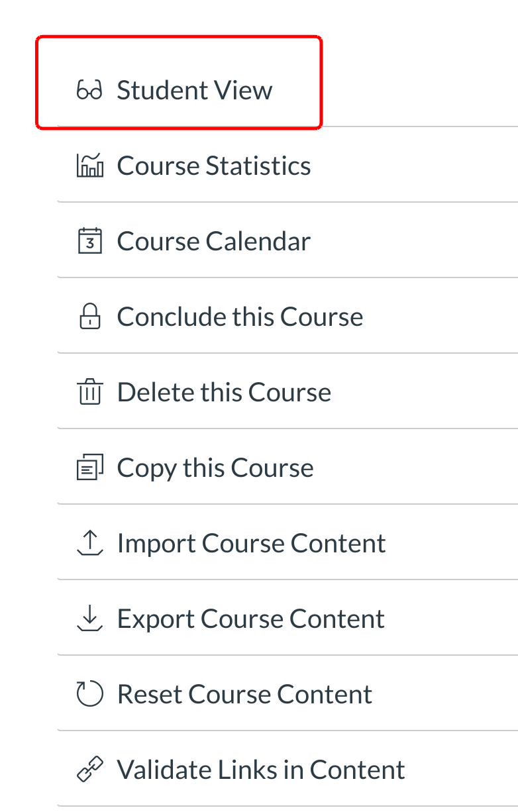518x812 pixels.
Task: Click the Student View glasses icon
Action: tap(89, 90)
